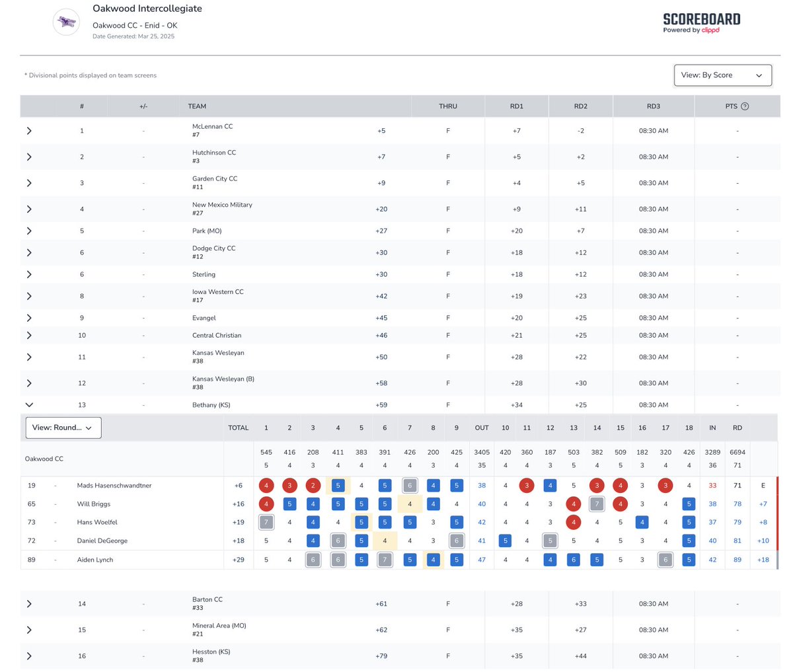This screenshot has width=793, height=672.
Task: Expand the Evangel team row
Action: (29, 318)
